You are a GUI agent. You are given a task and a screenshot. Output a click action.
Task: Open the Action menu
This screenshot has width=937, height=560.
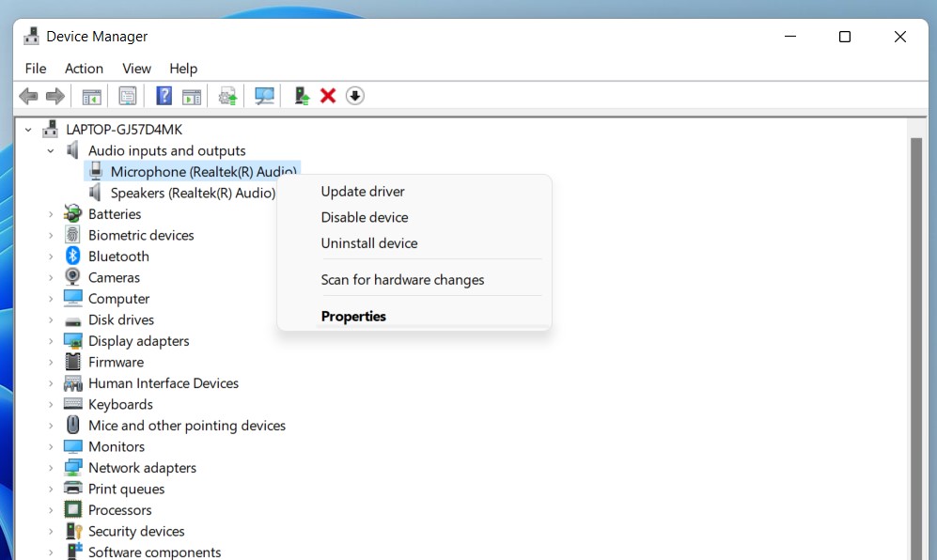coord(84,69)
